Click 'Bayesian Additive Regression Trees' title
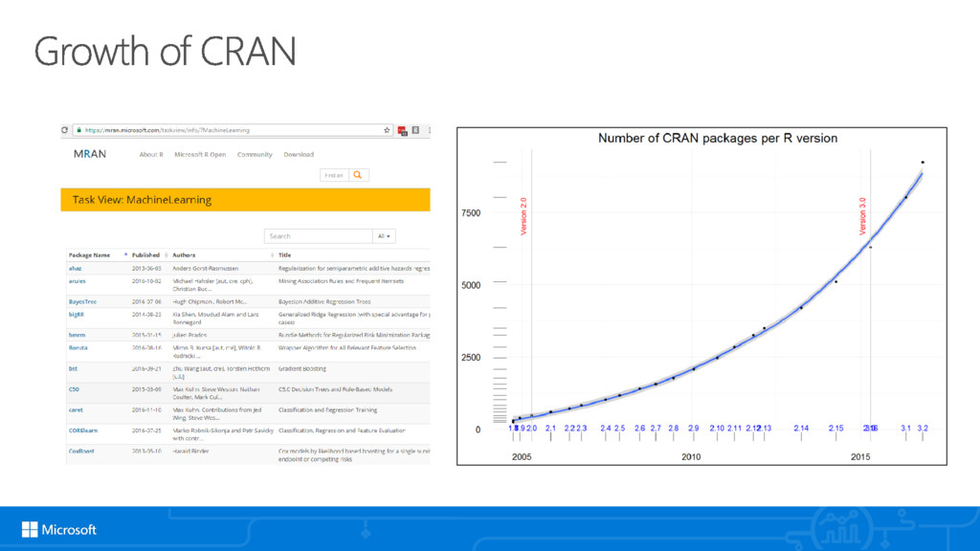 click(325, 301)
